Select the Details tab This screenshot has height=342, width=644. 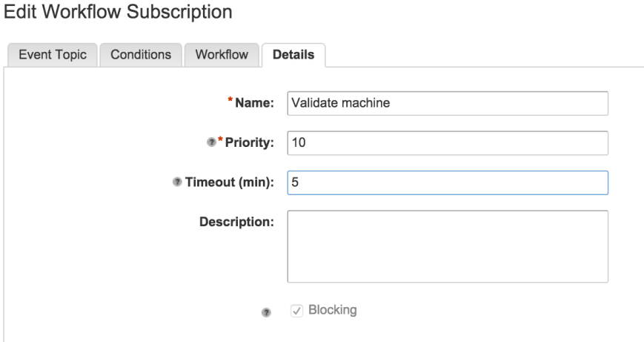[293, 55]
